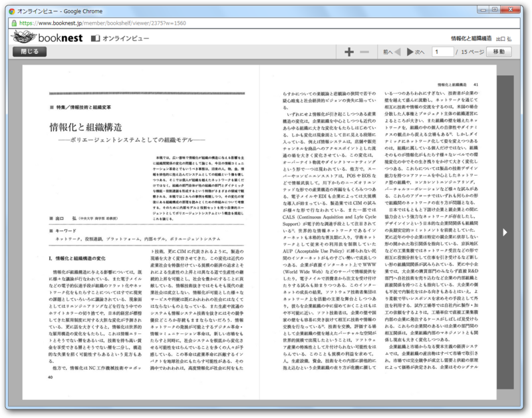Screen dimensions: 532x418
Task: Click section heading I. 情報化と組織構造の変化
Action: pyautogui.click(x=77, y=258)
